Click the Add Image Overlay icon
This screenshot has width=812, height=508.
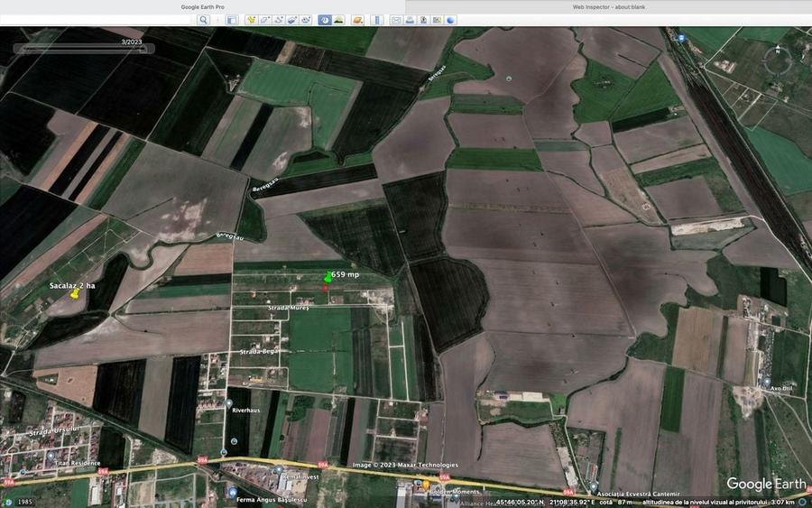pyautogui.click(x=292, y=20)
